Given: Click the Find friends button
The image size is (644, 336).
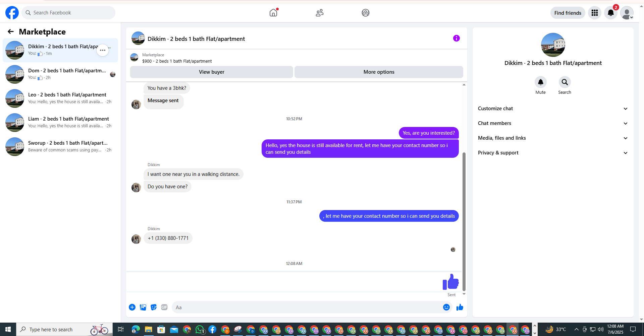Looking at the screenshot, I should tap(568, 13).
